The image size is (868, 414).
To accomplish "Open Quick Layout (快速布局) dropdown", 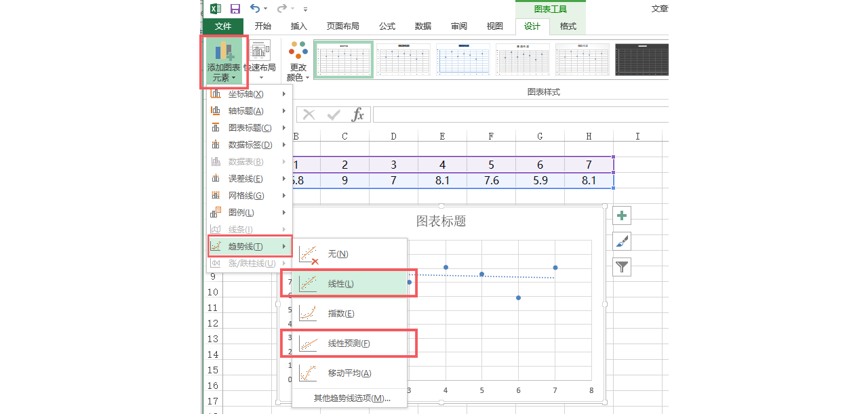I will pyautogui.click(x=261, y=62).
